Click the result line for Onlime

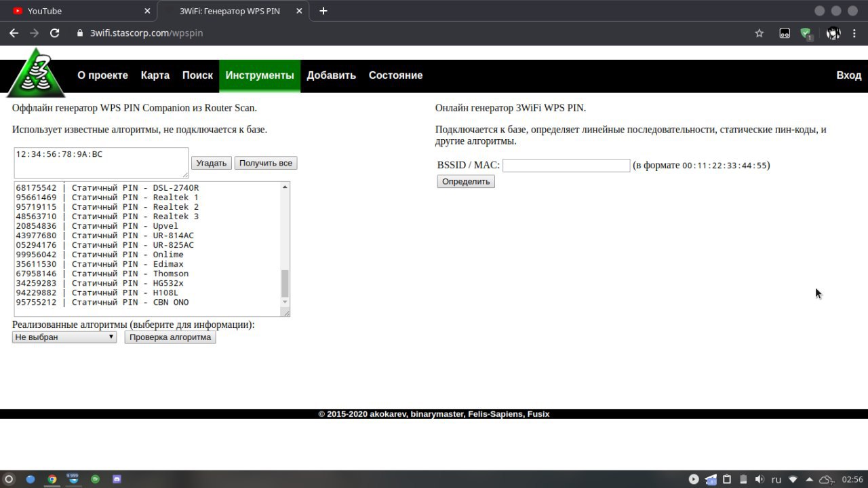[x=100, y=255]
